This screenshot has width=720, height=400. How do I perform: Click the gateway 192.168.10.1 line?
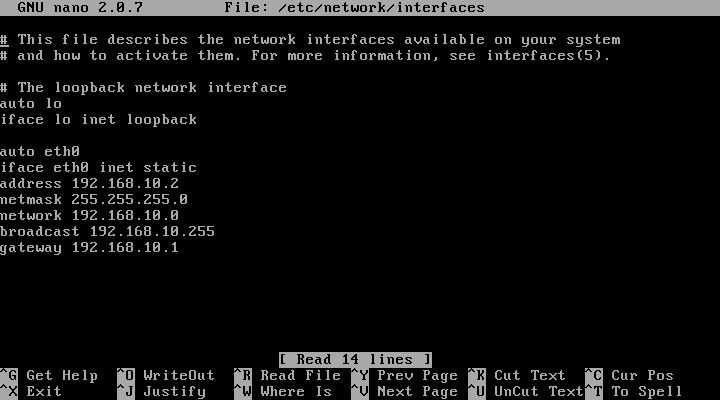click(89, 248)
